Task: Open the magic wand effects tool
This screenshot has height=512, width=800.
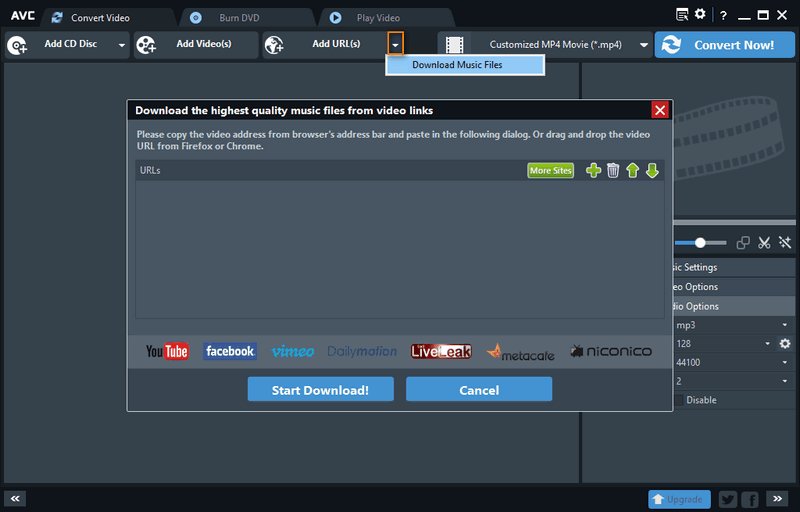Action: tap(785, 243)
